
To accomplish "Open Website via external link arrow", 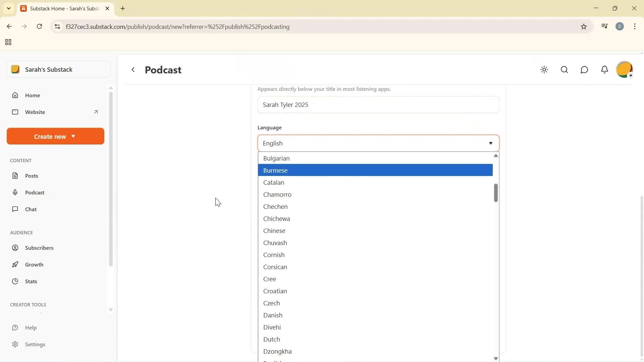I will (96, 112).
